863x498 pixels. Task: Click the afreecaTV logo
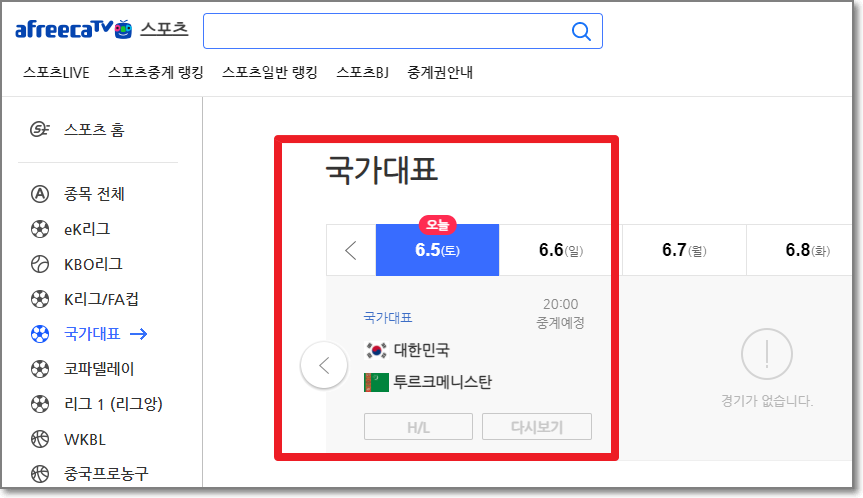[x=73, y=29]
